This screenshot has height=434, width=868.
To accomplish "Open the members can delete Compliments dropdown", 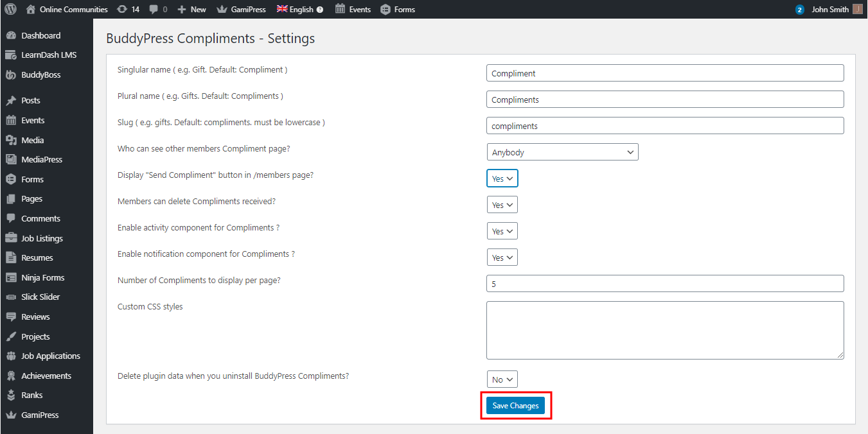I will [x=502, y=205].
